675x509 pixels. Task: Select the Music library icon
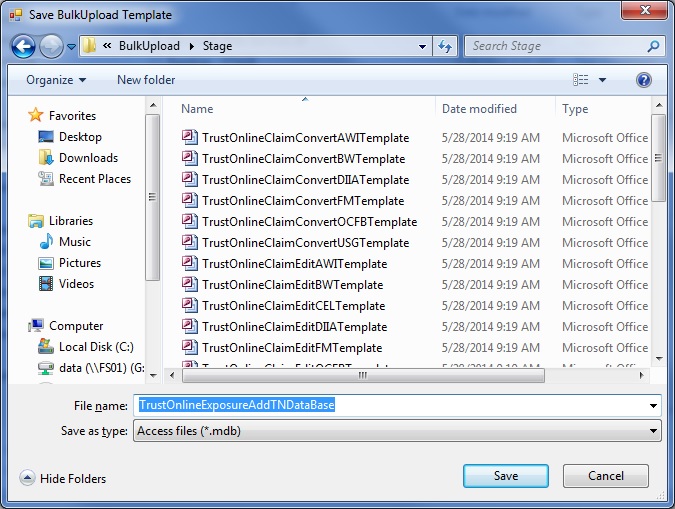click(45, 242)
